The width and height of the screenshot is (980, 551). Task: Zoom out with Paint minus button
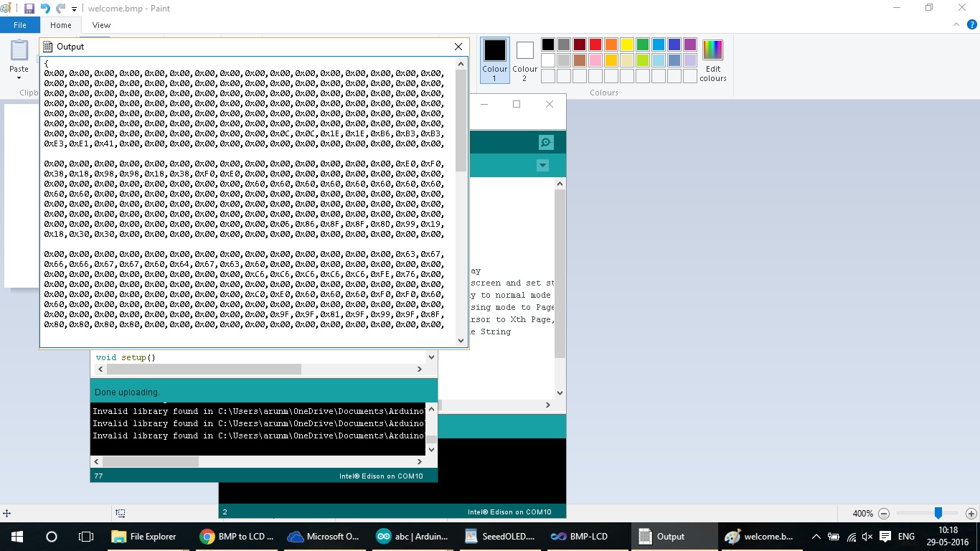click(x=884, y=514)
